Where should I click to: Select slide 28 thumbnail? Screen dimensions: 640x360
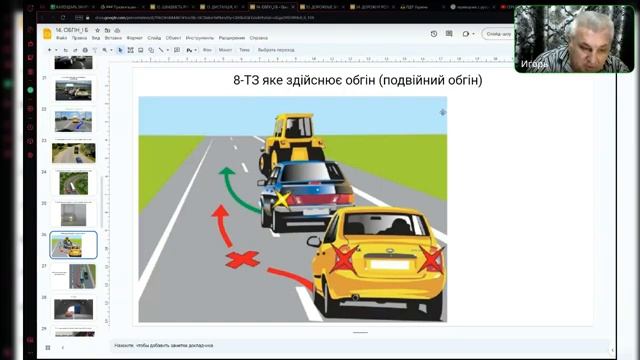73,309
